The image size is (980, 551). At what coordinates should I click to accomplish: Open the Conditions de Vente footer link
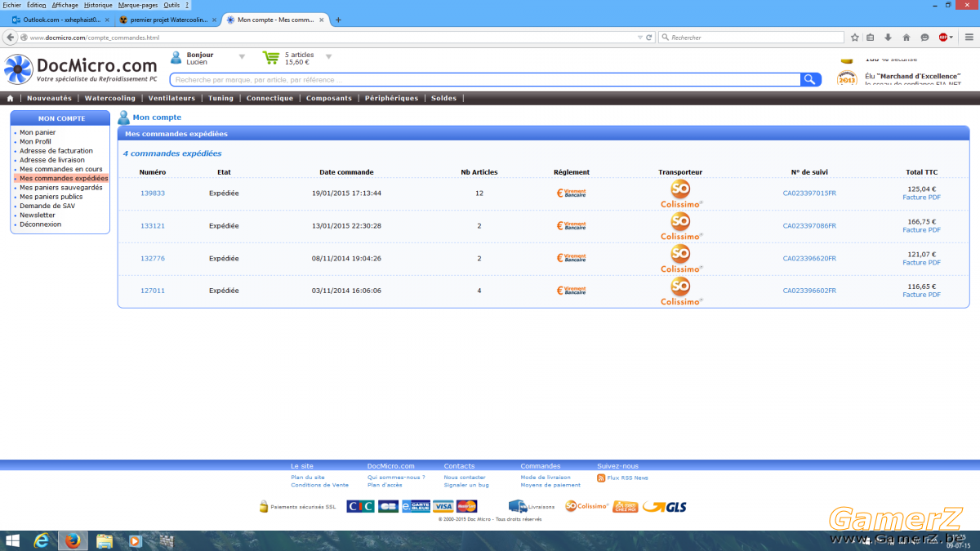point(319,485)
